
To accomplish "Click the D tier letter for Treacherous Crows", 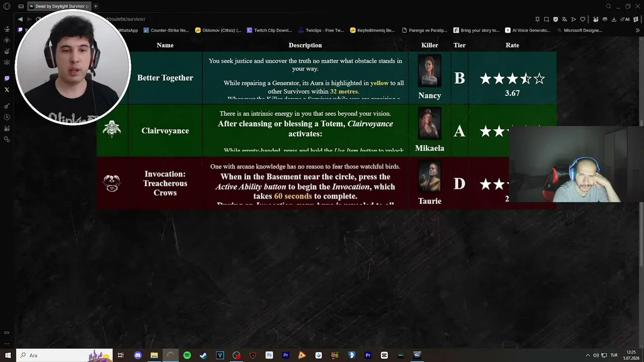I will 459,184.
